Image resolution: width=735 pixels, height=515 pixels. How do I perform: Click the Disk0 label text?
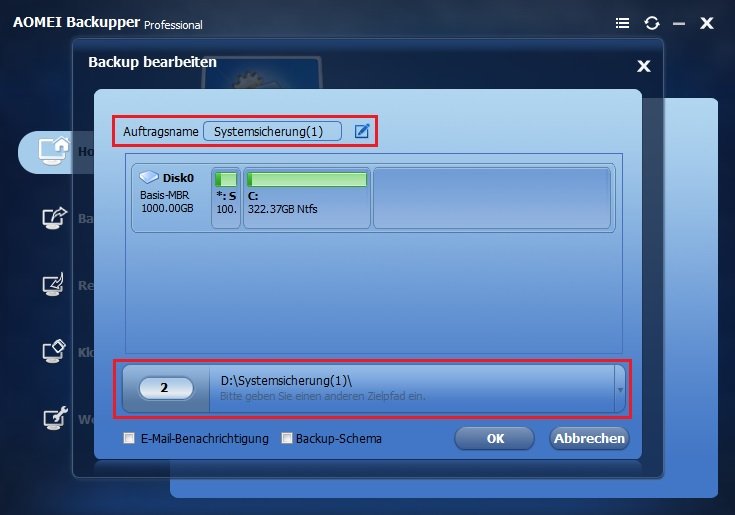click(x=178, y=178)
